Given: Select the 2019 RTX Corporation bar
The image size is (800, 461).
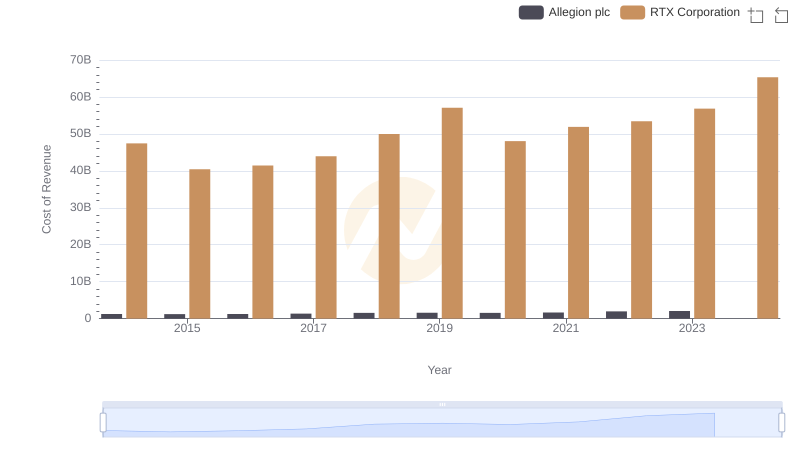Looking at the screenshot, I should coord(452,213).
